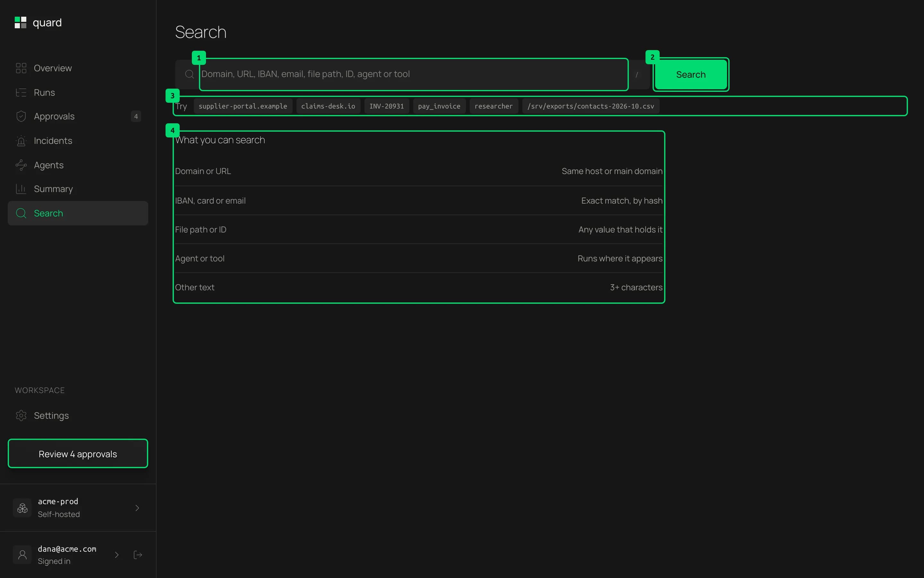Choose the researcher suggestion chip
The image size is (924, 578).
pyautogui.click(x=493, y=106)
